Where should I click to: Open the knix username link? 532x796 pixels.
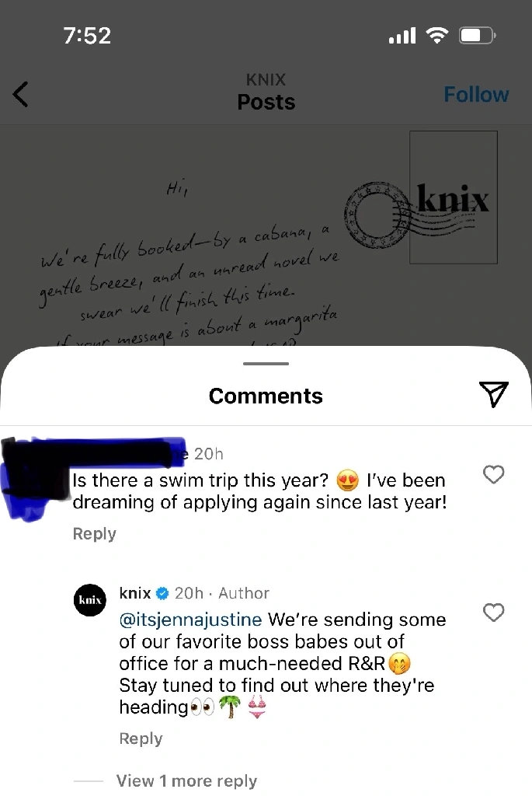pyautogui.click(x=135, y=593)
